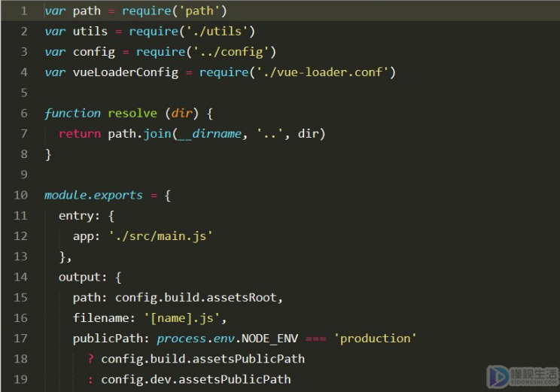Click the require call on line 2
The width and height of the screenshot is (560, 392).
(x=154, y=32)
